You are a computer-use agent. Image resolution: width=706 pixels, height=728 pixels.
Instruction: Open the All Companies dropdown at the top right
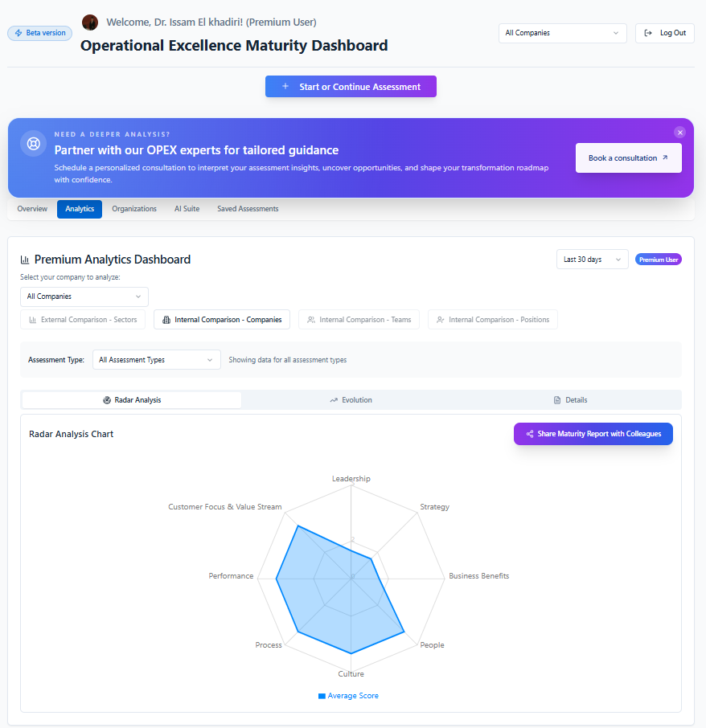point(562,33)
